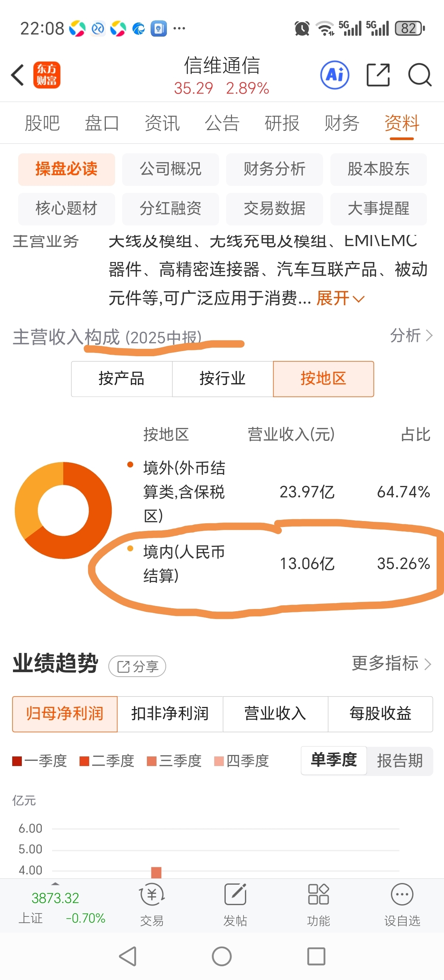
Task: Switch to 报告期 view
Action: pyautogui.click(x=400, y=761)
